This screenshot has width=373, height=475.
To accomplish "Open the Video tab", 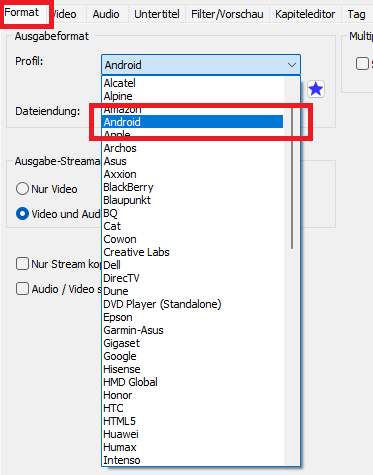I will pyautogui.click(x=64, y=14).
